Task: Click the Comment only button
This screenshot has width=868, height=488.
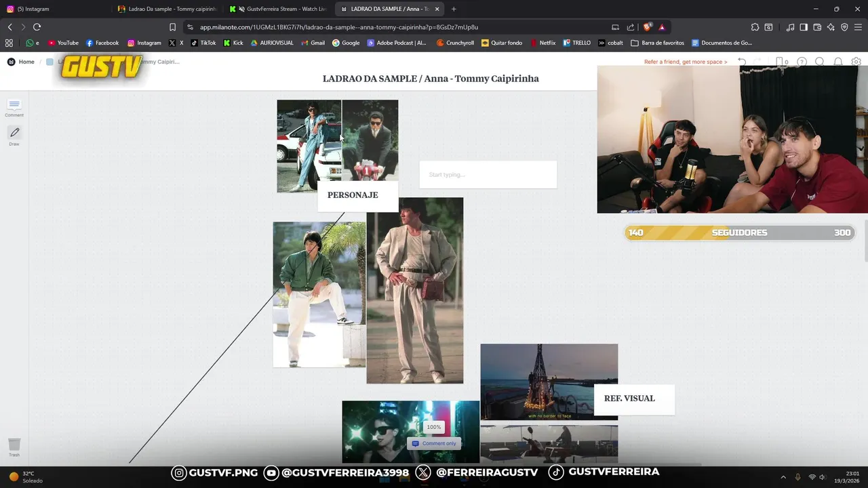Action: [x=434, y=443]
